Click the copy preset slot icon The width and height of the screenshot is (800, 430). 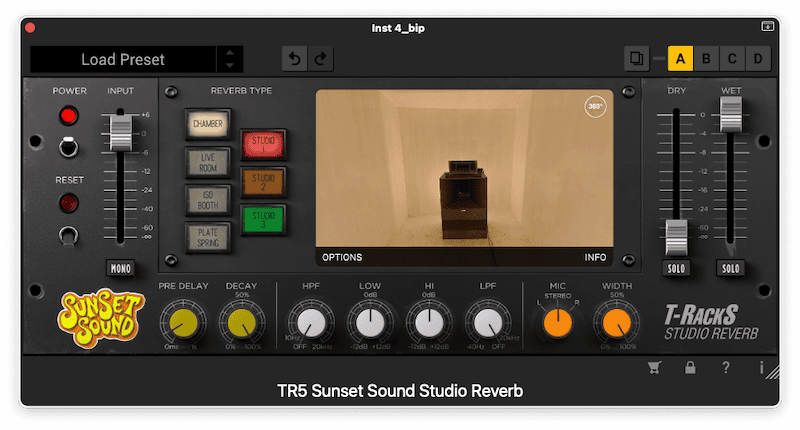tap(636, 59)
